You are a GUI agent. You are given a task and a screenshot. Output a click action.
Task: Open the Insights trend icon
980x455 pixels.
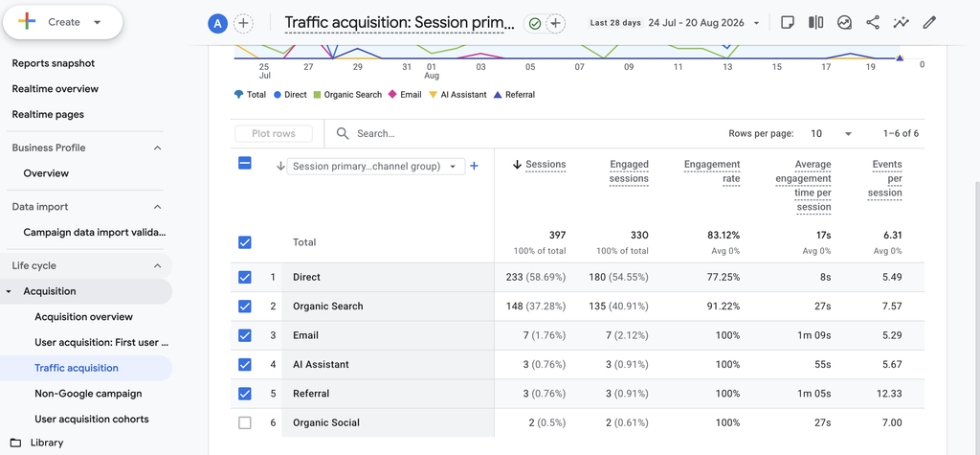click(x=844, y=23)
